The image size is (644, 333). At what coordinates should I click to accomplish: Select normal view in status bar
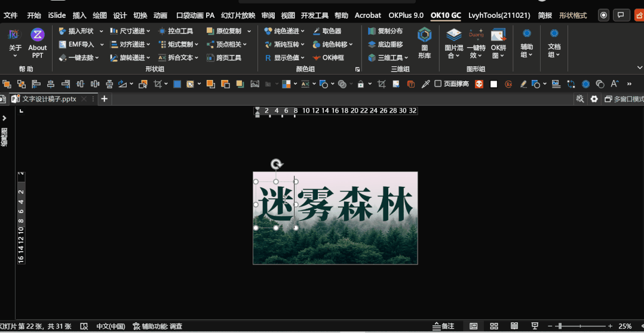click(474, 326)
